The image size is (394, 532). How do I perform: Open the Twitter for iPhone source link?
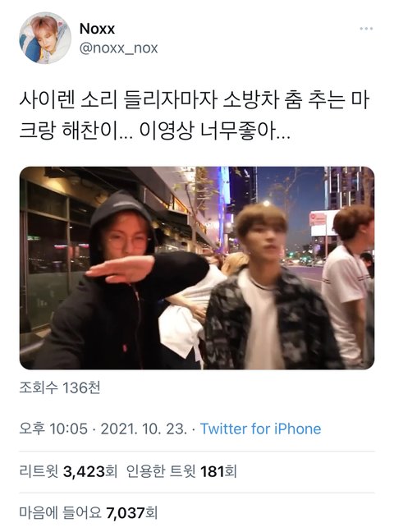click(x=261, y=429)
